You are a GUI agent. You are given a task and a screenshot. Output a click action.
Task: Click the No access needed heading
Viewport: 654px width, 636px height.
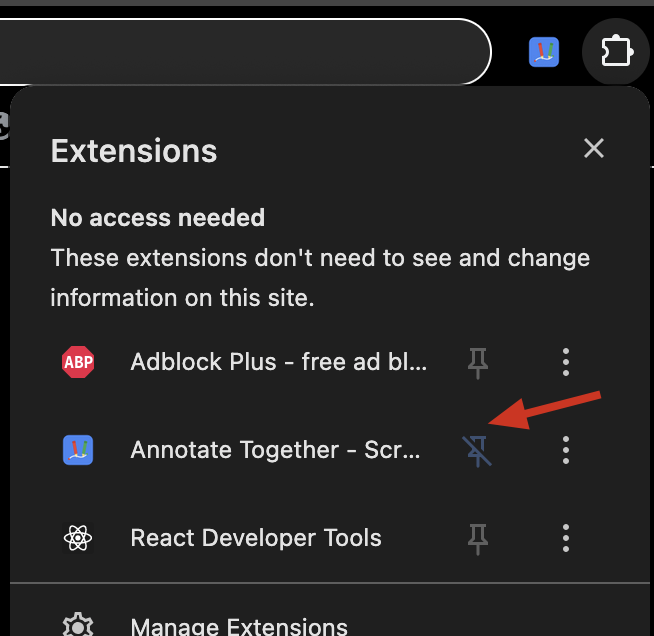click(158, 218)
